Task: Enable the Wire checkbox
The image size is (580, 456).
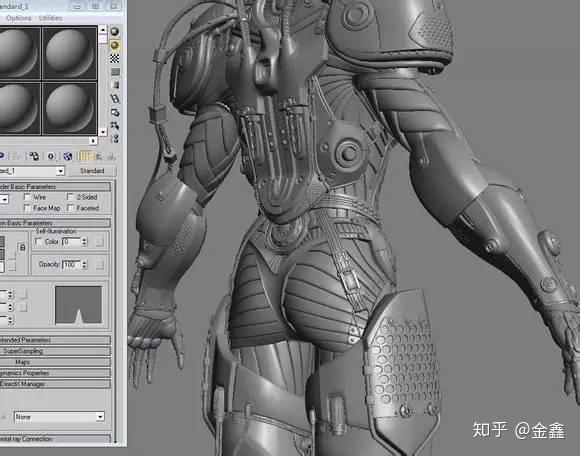Action: pos(27,197)
